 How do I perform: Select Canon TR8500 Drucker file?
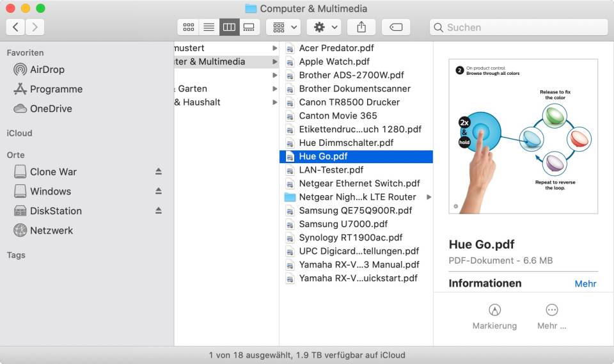click(356, 102)
